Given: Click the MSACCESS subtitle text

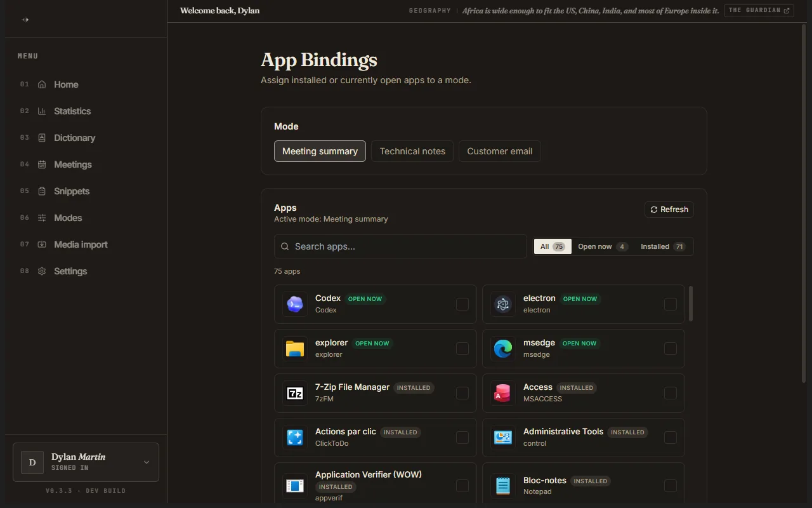Looking at the screenshot, I should [542, 399].
